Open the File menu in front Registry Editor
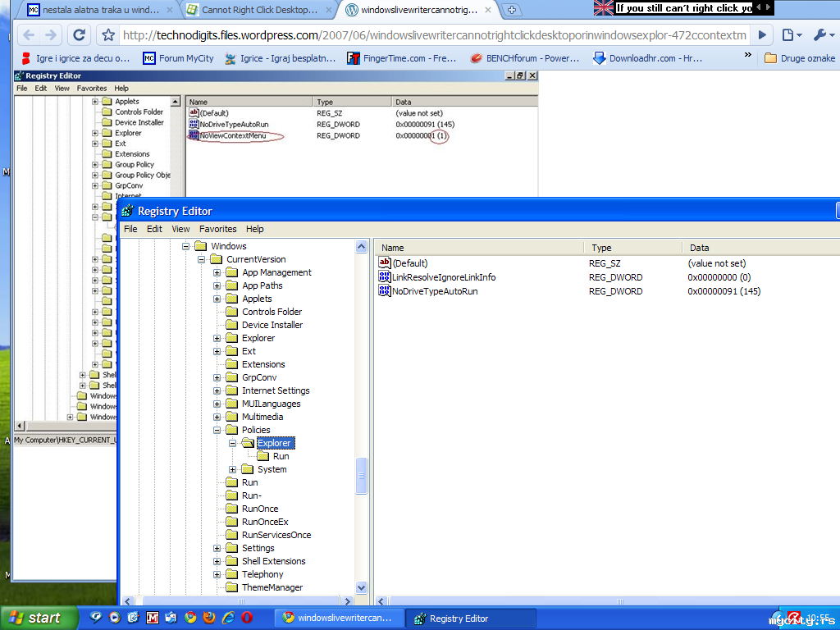The width and height of the screenshot is (840, 630). click(x=130, y=229)
